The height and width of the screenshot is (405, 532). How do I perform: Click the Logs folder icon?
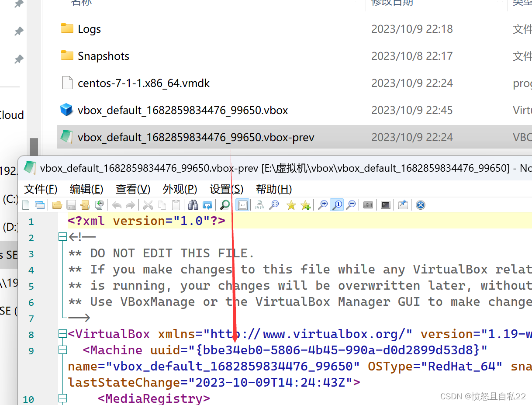click(67, 29)
